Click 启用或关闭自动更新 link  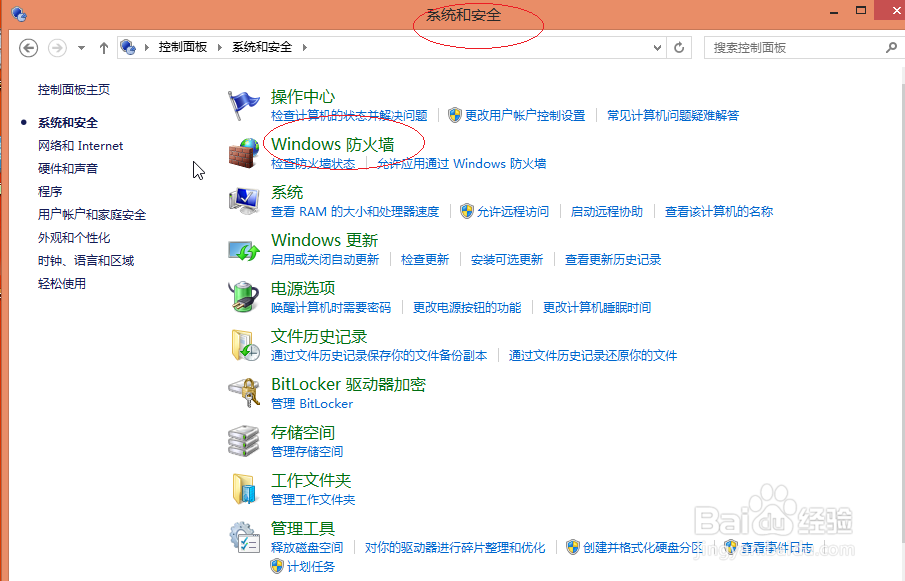325,259
